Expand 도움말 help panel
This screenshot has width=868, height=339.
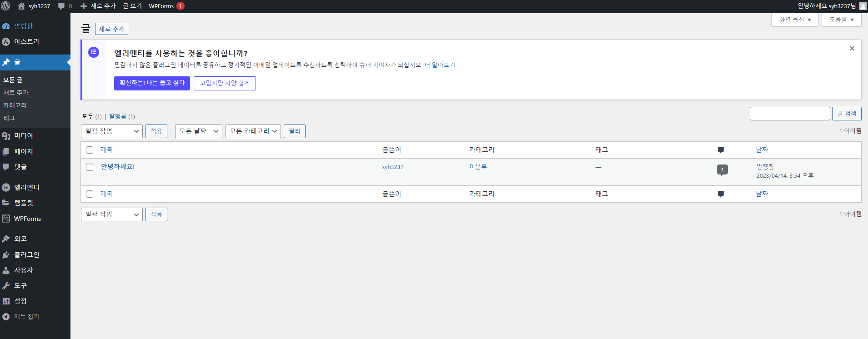(x=842, y=20)
